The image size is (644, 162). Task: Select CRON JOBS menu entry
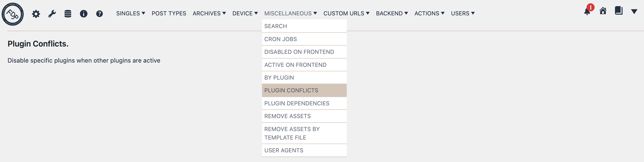pos(281,39)
